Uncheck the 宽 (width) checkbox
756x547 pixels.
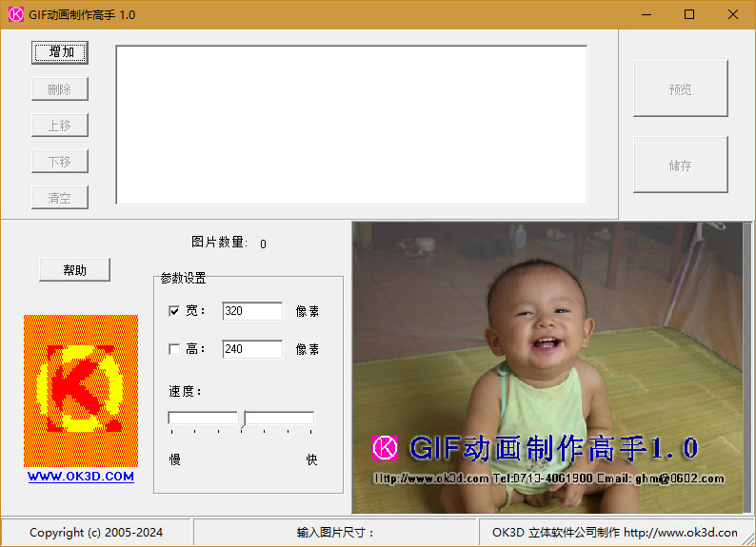pos(174,311)
